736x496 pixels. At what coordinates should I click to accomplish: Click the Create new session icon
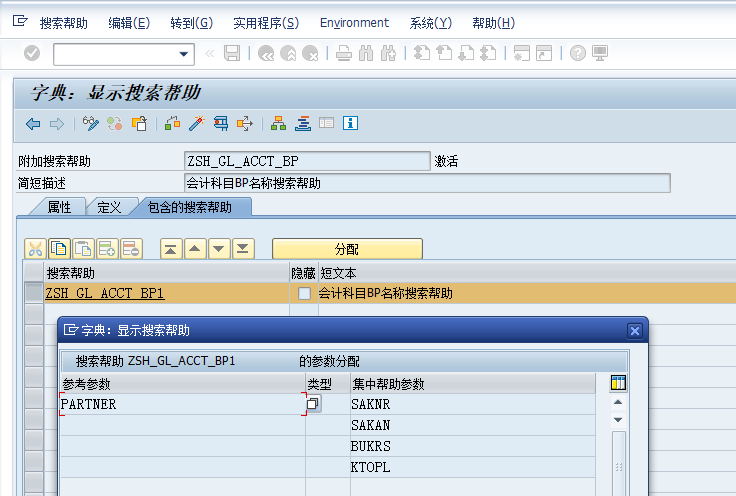point(521,53)
